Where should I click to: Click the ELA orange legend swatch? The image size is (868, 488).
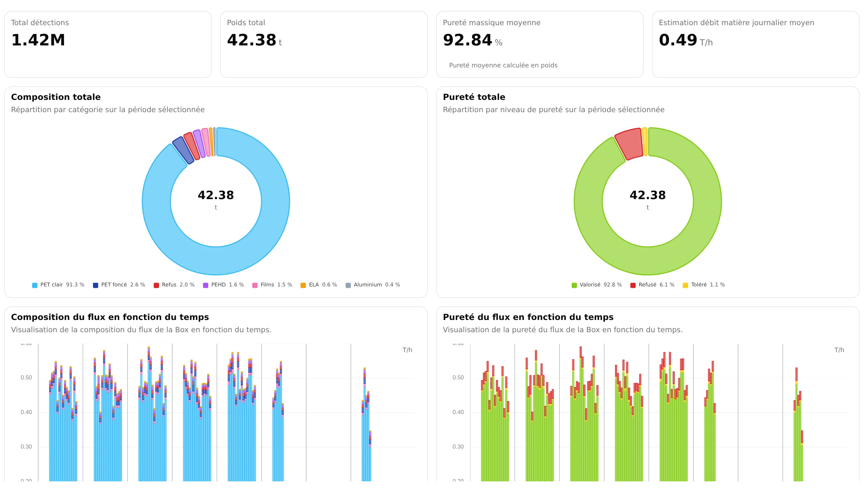(x=303, y=285)
